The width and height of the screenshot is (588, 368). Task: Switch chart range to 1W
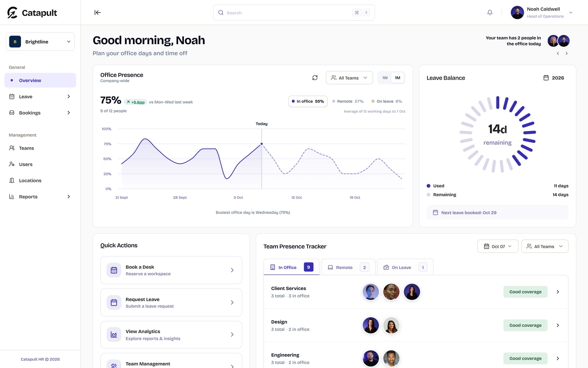click(385, 78)
